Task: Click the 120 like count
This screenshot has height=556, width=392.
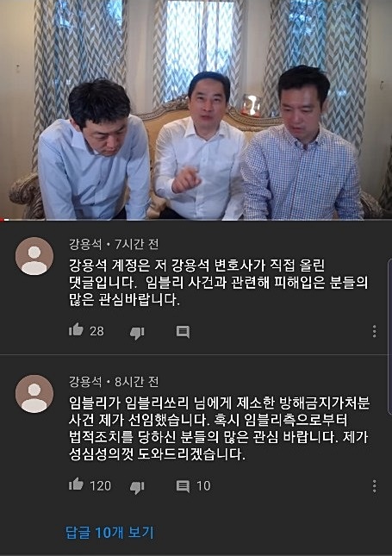Action: coord(100,486)
